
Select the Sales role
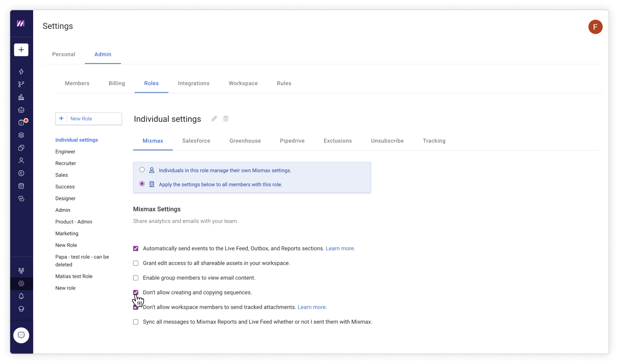click(x=62, y=175)
